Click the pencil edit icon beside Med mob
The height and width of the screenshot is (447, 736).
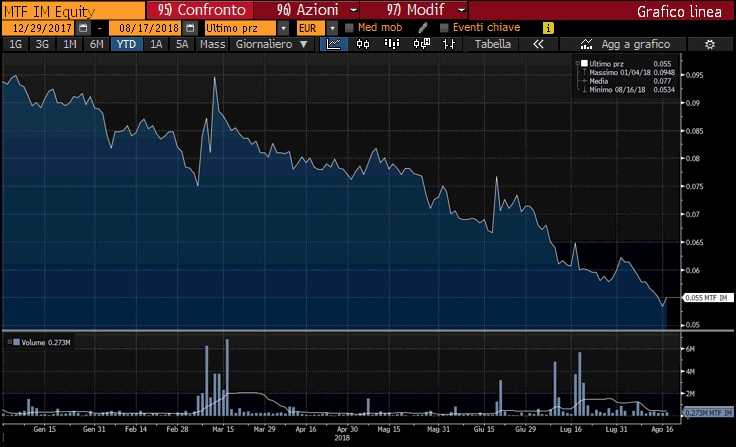[x=422, y=28]
